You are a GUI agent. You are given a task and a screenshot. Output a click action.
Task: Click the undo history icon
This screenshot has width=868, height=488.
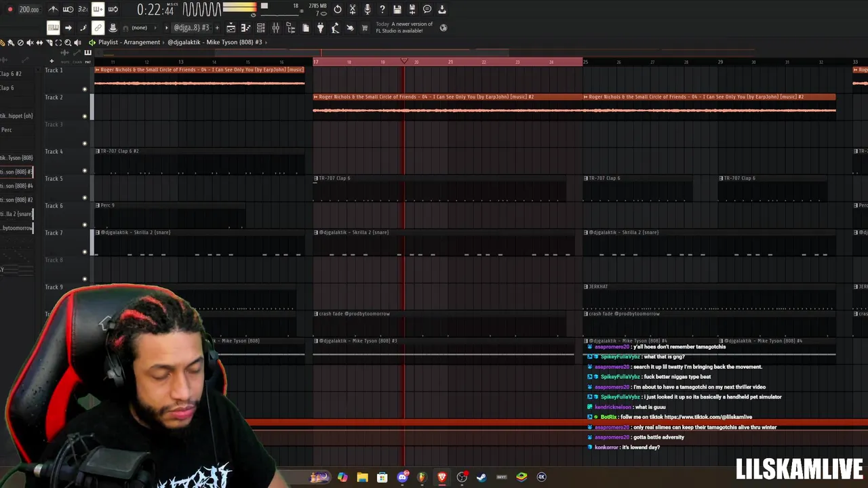click(x=338, y=9)
